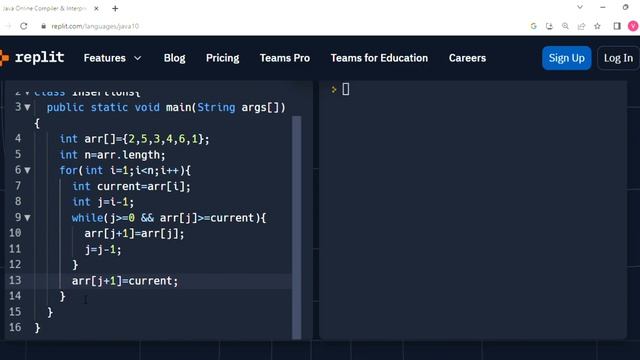Screen dimensions: 640x360
Task: Open the browser side panel icon
Action: 617,26
